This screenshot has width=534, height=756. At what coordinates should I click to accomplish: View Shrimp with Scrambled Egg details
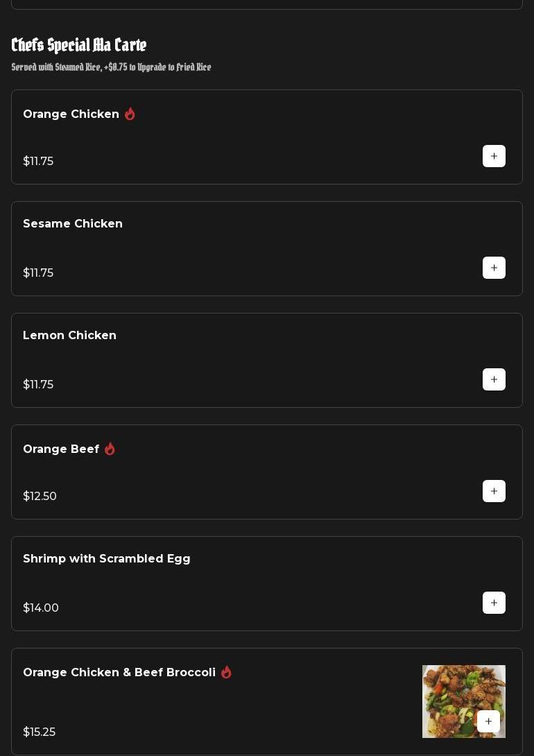(107, 559)
